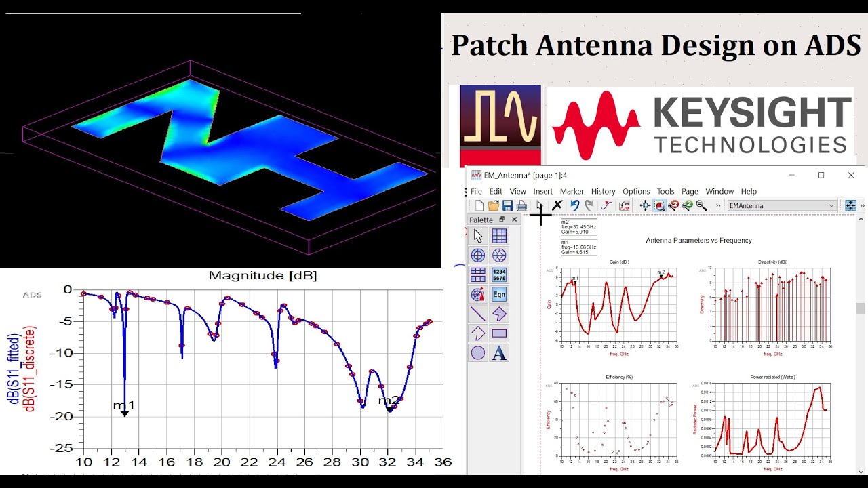This screenshot has width=868, height=488.
Task: Click the grey Redo arrow icon
Action: [x=589, y=205]
